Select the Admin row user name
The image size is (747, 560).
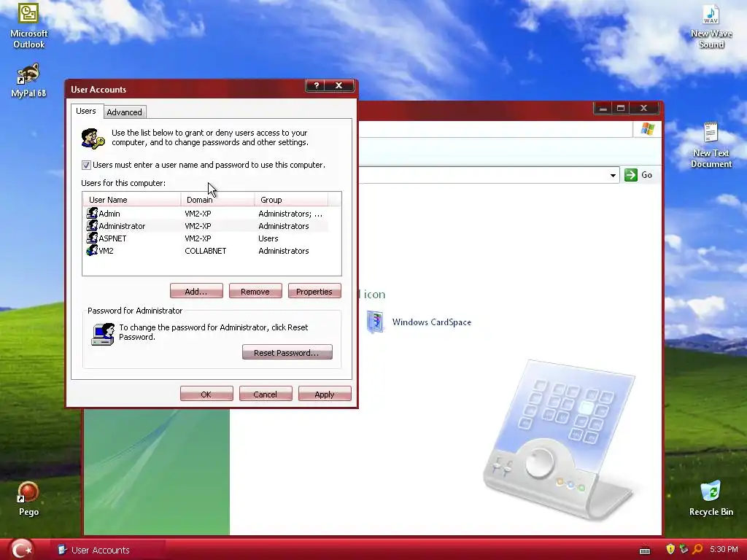click(109, 214)
